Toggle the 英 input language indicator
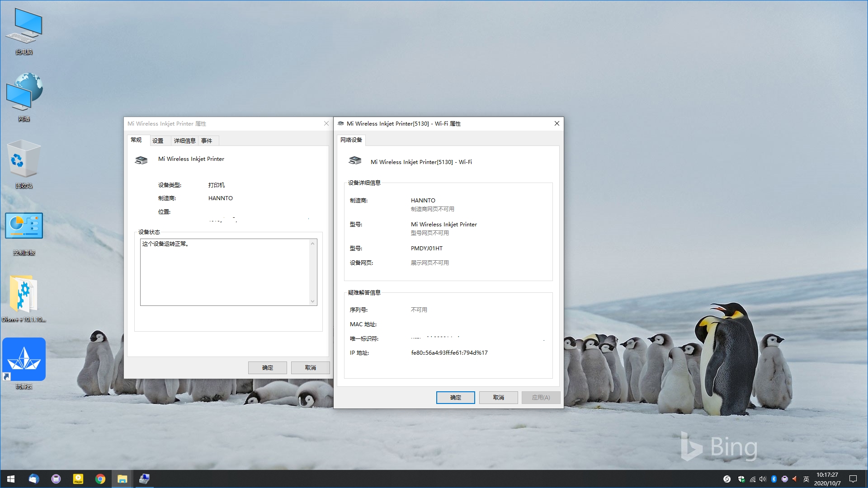Screen dimensions: 868x488 pos(806,479)
